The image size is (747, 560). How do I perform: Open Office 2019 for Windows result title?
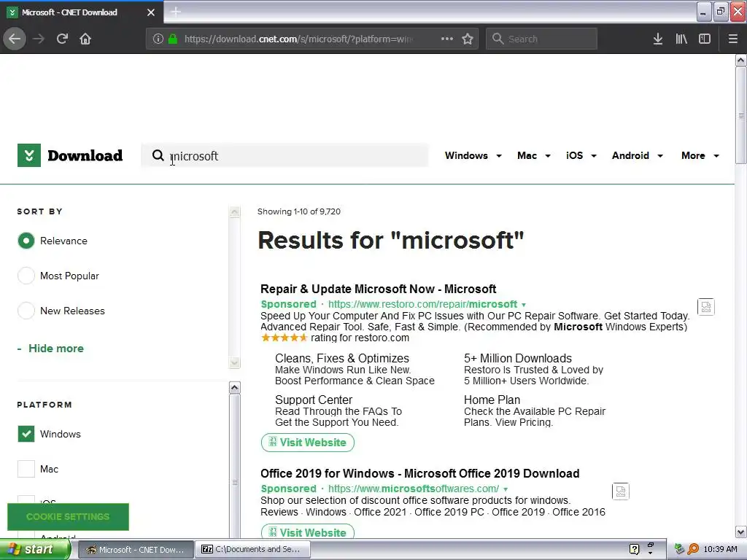coord(419,473)
